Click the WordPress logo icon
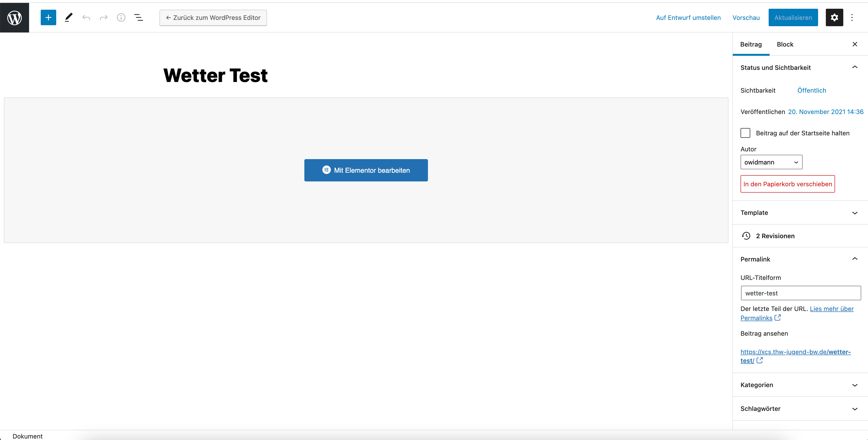The image size is (868, 440). tap(15, 17)
